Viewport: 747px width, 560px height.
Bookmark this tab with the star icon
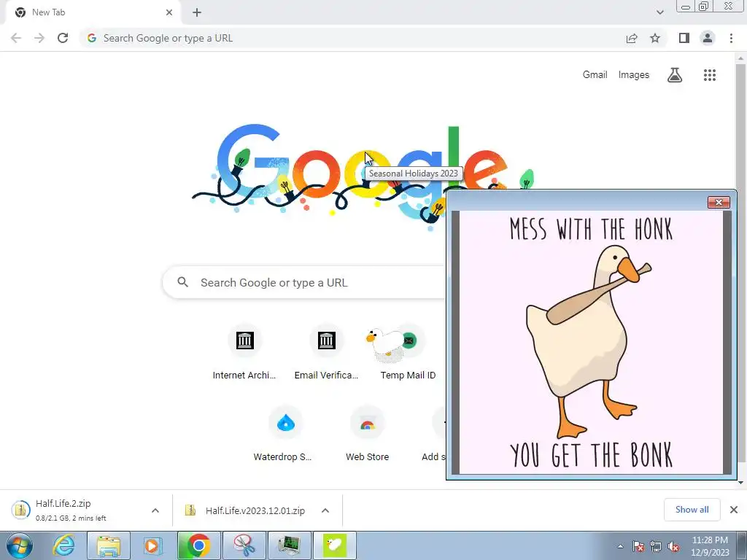click(655, 38)
